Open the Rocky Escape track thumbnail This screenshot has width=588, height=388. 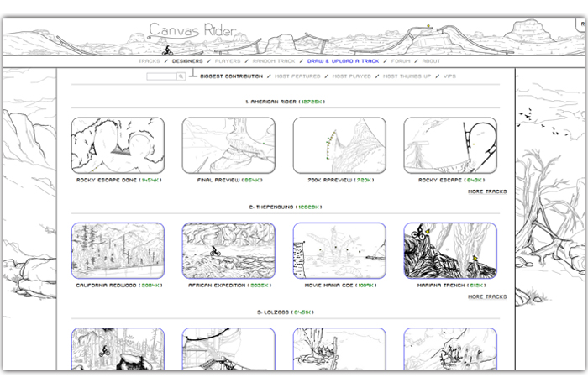[450, 145]
